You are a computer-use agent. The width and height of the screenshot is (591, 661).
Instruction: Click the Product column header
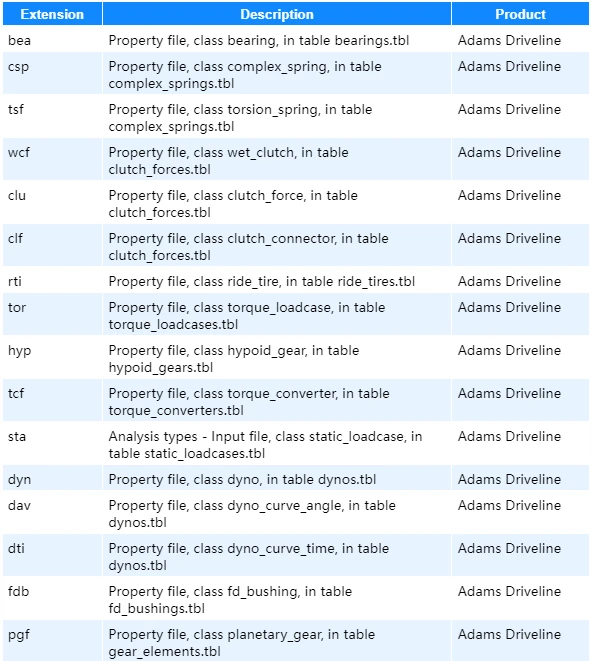tap(520, 14)
